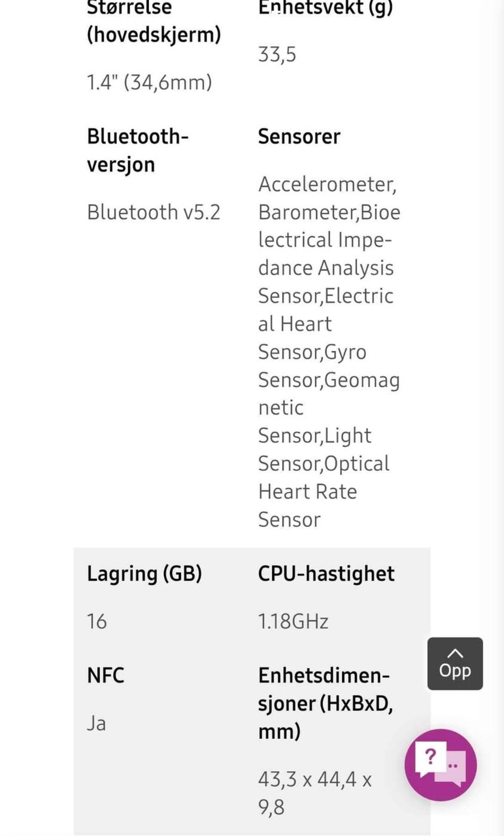Click the Lagring (GB) label

(x=144, y=574)
